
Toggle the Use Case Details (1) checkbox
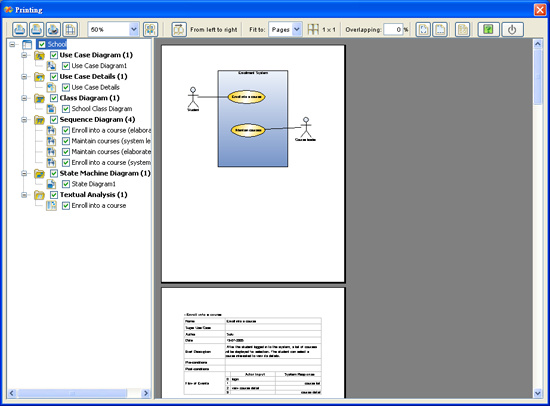tap(54, 76)
